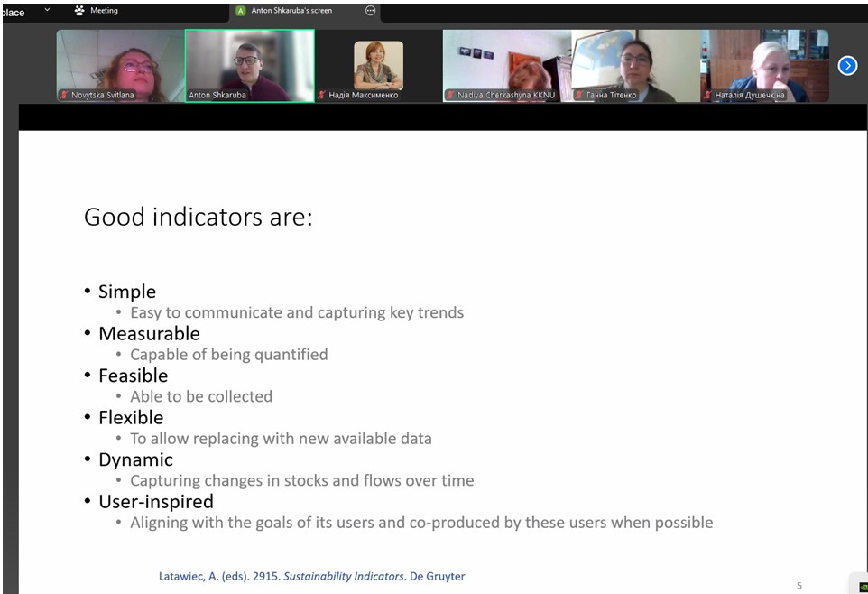868x594 pixels.
Task: Click Ганна Тітенко's muted microphone icon
Action: [578, 95]
